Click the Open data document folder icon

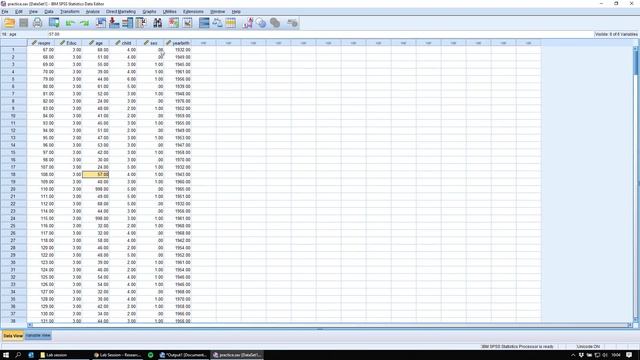(x=9, y=23)
